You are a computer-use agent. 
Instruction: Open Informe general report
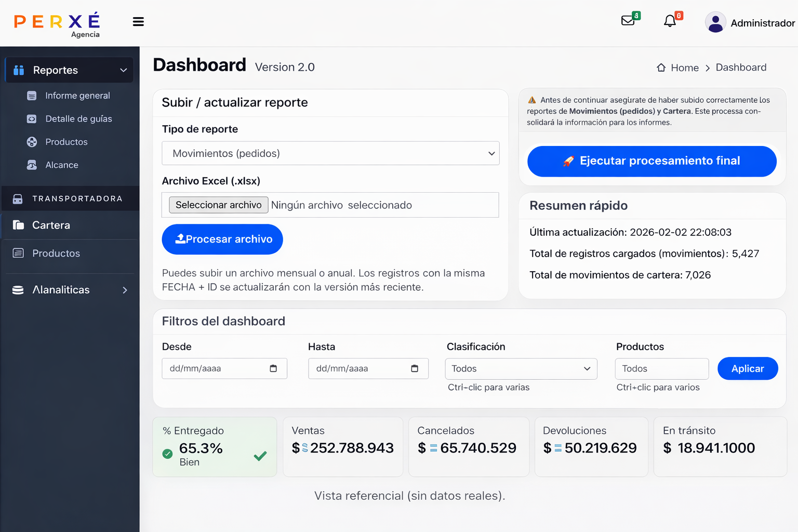point(77,96)
